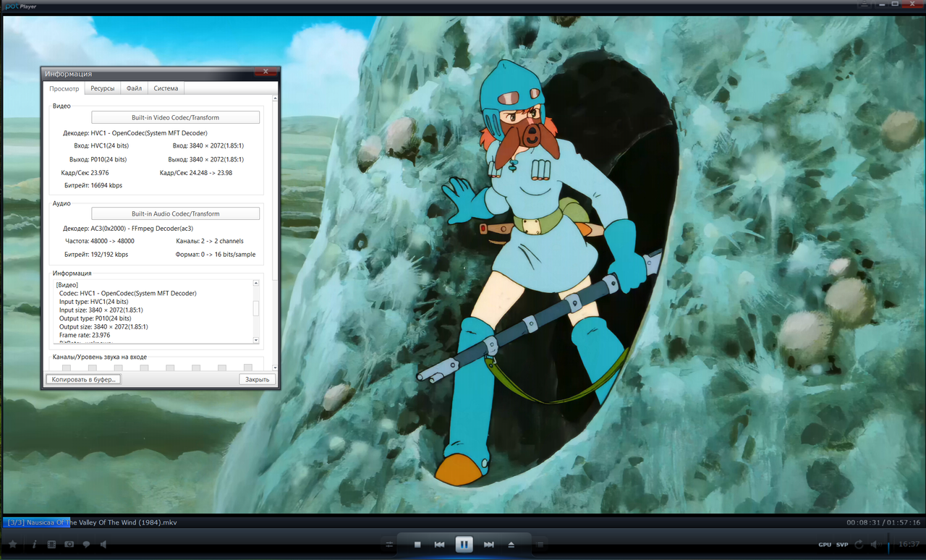Switch to the Просмотр tab

[x=64, y=88]
